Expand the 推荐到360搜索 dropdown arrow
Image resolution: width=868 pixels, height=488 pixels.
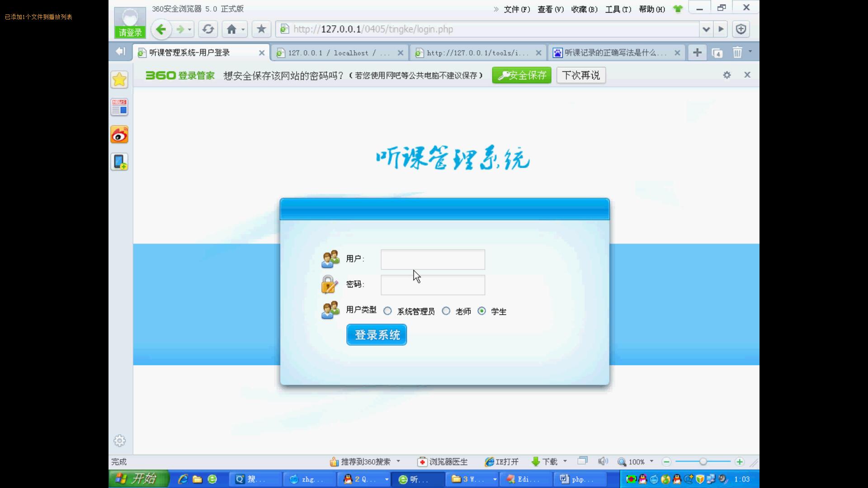click(x=398, y=461)
